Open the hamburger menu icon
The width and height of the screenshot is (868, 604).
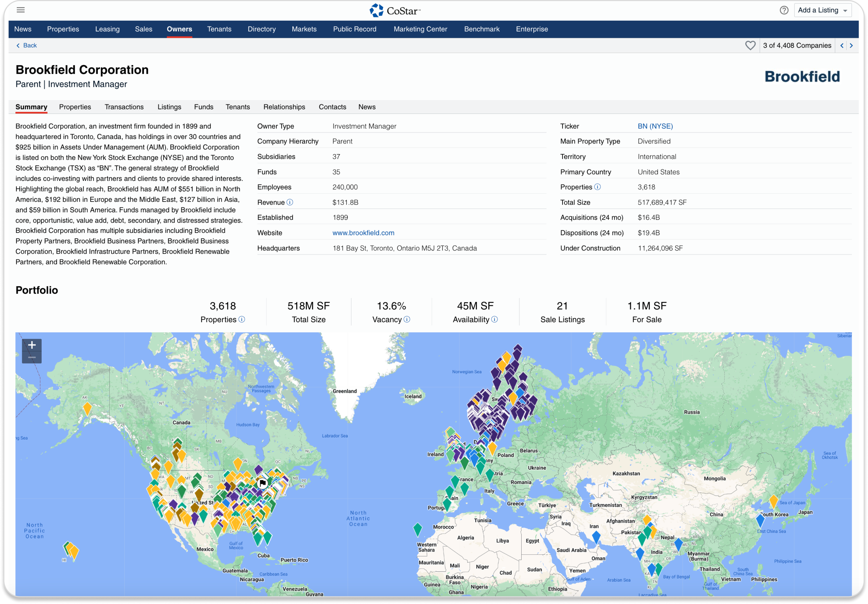coord(21,10)
